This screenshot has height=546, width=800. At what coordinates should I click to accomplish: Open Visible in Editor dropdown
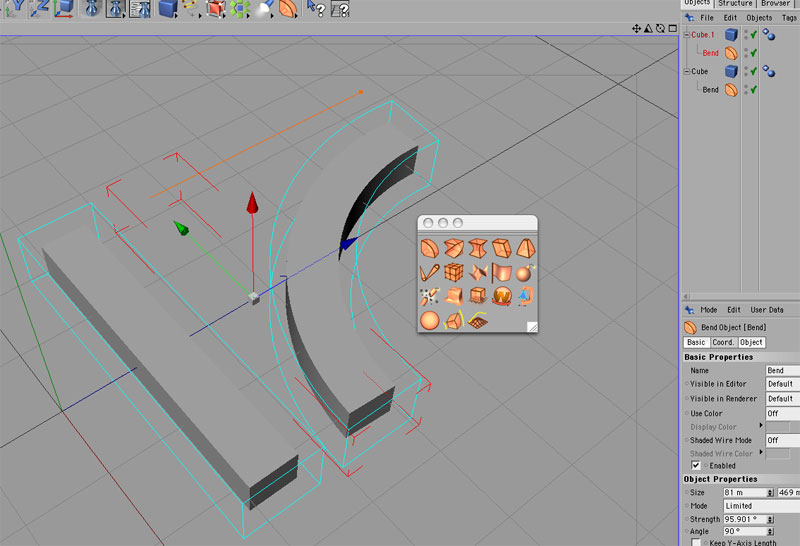tap(783, 384)
